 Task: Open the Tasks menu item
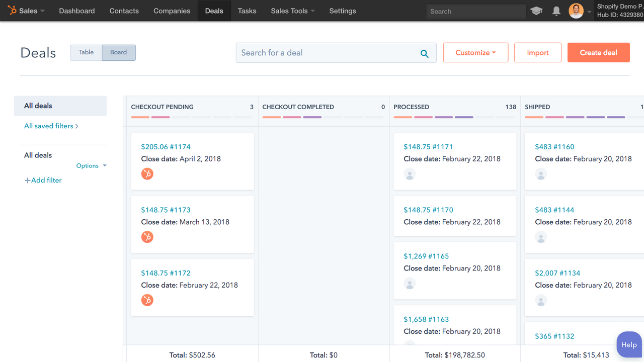tap(247, 11)
